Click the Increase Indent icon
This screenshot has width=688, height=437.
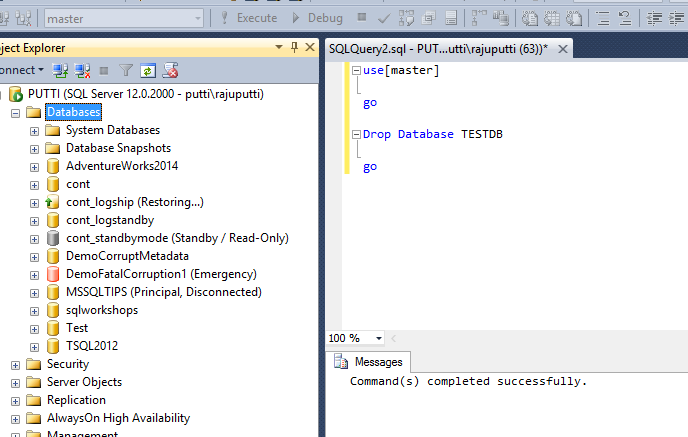point(676,18)
